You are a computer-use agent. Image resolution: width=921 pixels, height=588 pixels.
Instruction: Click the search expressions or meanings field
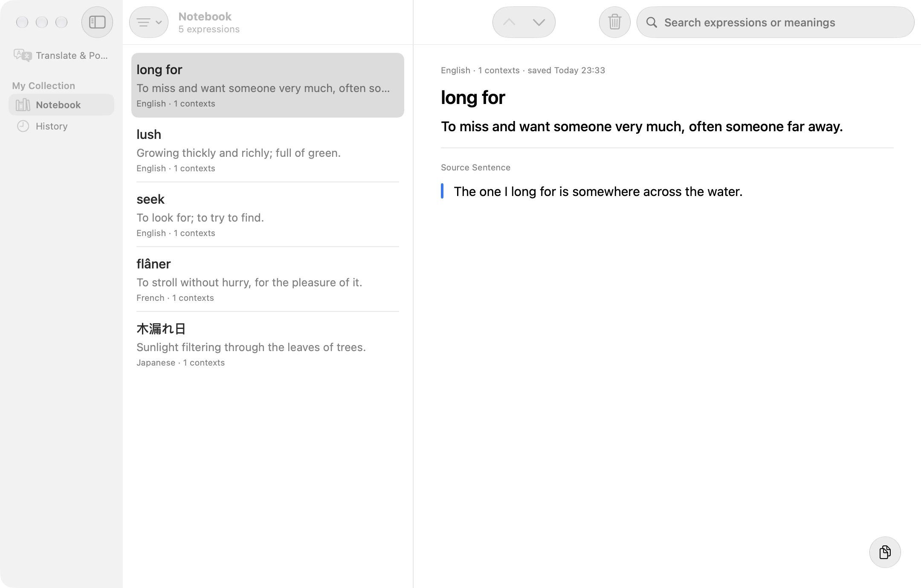click(775, 22)
